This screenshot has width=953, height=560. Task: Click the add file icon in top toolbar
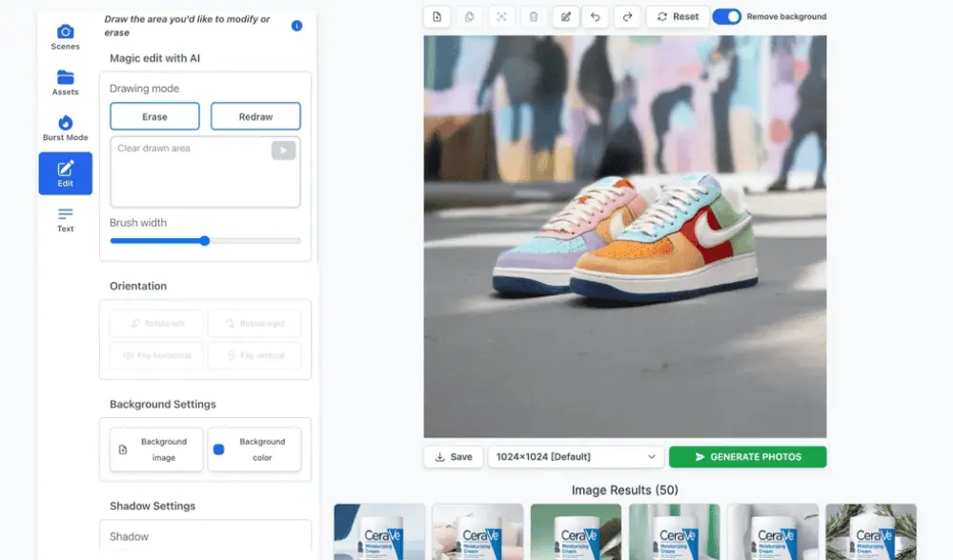(x=436, y=17)
